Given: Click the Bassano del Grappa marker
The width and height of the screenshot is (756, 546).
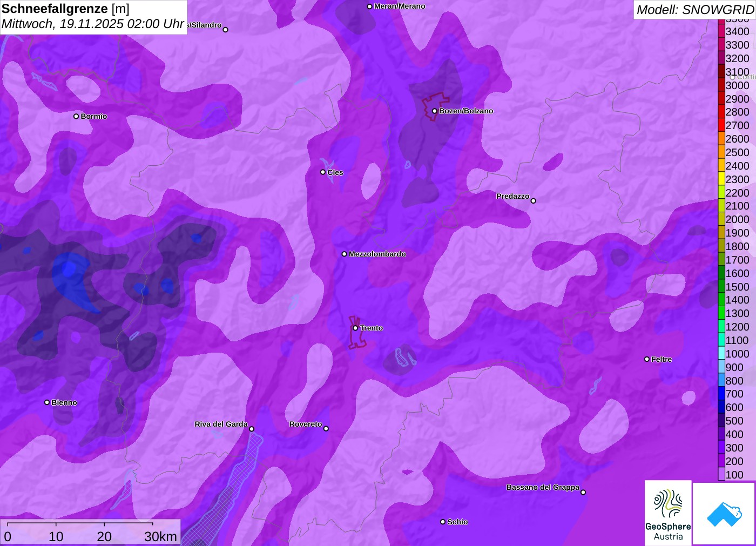Looking at the screenshot, I should (583, 492).
